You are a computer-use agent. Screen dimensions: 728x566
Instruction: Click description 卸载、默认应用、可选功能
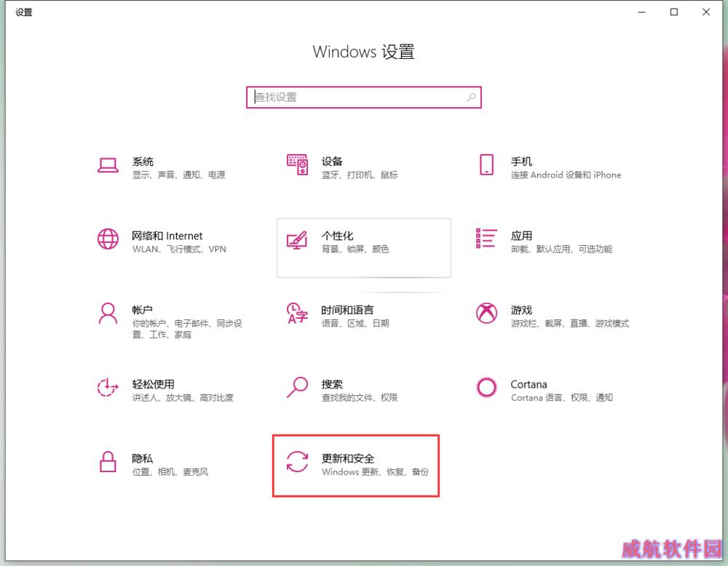pyautogui.click(x=561, y=249)
